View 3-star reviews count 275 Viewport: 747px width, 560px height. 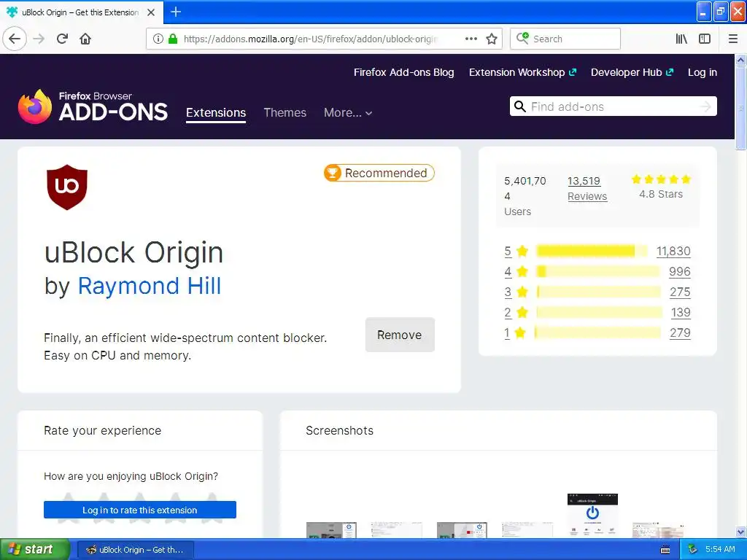point(680,292)
